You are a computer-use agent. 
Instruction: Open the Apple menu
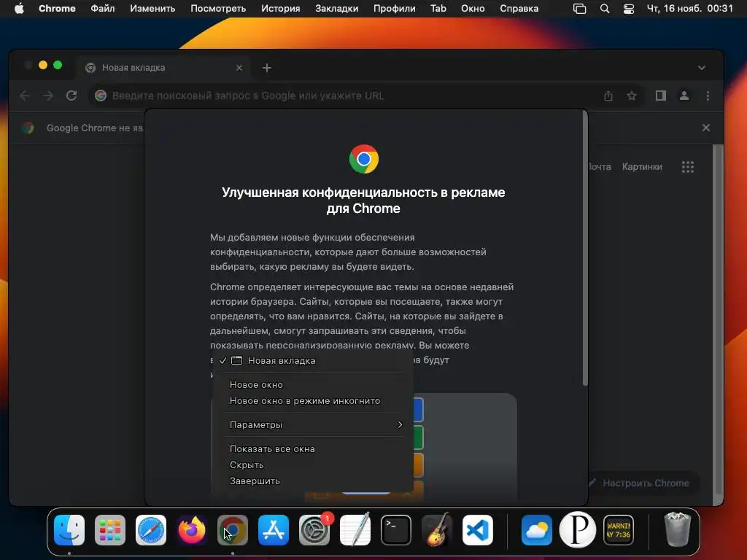pyautogui.click(x=19, y=8)
